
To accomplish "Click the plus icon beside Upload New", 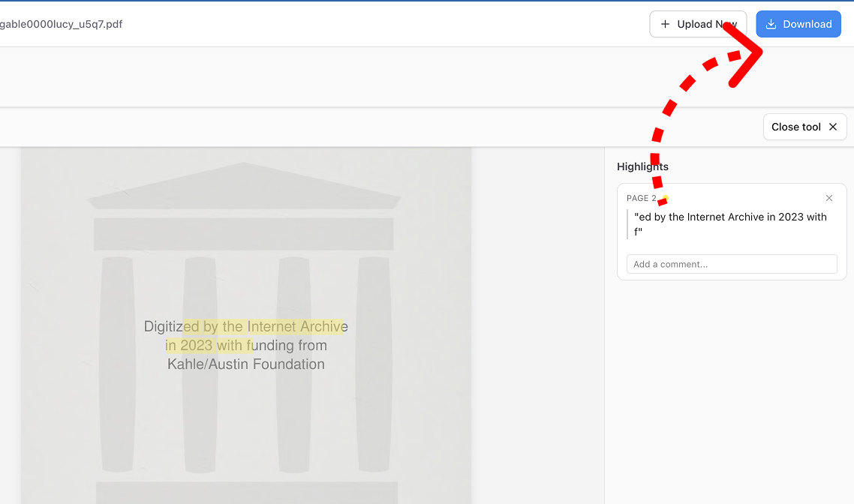I will pyautogui.click(x=666, y=24).
